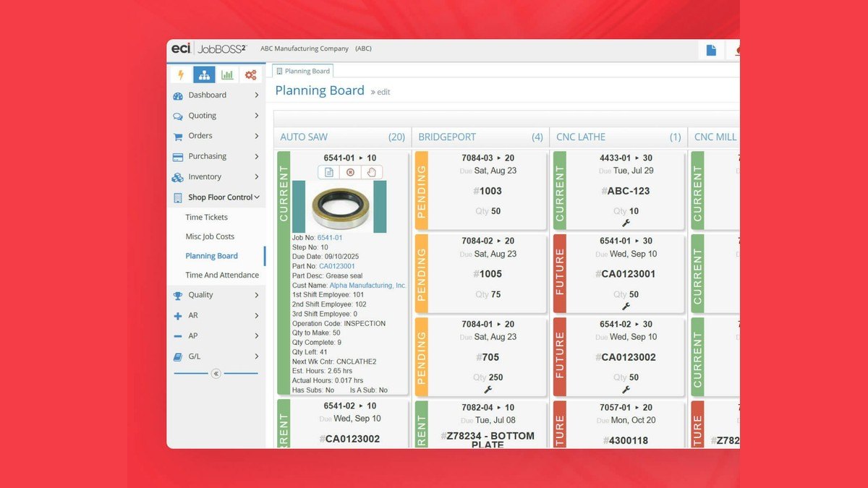The height and width of the screenshot is (488, 868).
Task: Click the lightning bolt quick-access icon
Action: point(181,74)
